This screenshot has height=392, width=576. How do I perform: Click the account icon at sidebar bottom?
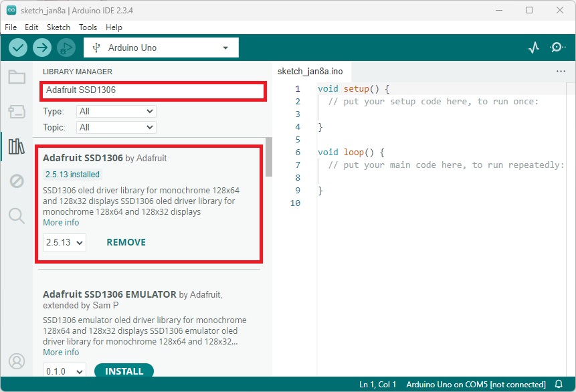[x=17, y=361]
